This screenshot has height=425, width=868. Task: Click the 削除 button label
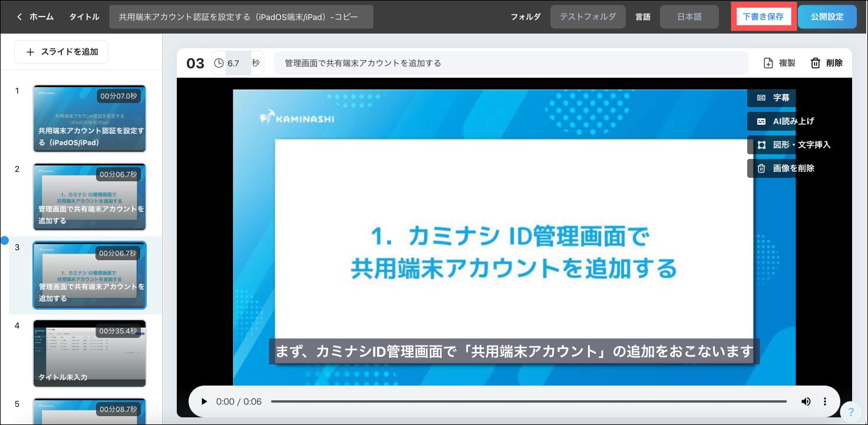[834, 63]
